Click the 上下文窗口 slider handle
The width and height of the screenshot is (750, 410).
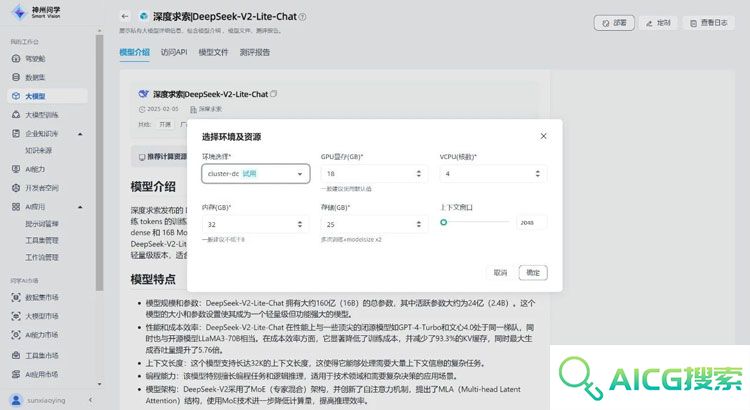click(x=443, y=222)
